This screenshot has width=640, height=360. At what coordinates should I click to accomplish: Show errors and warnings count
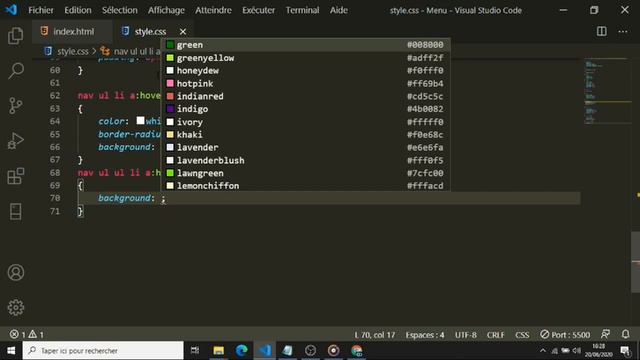[x=27, y=335]
